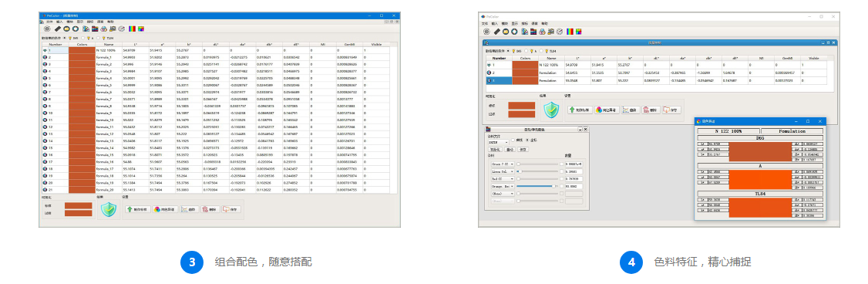This screenshot has height=284, width=868.
Task: Click the color gamut square icon in left toolbar
Action: pyautogui.click(x=140, y=29)
